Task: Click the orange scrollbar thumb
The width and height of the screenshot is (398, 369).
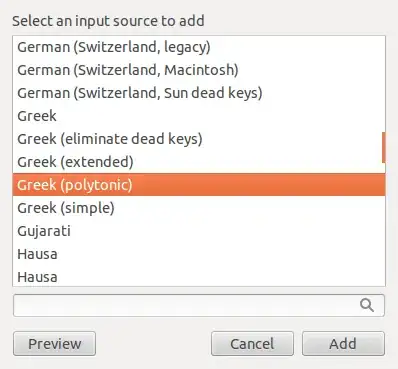Action: pos(384,147)
